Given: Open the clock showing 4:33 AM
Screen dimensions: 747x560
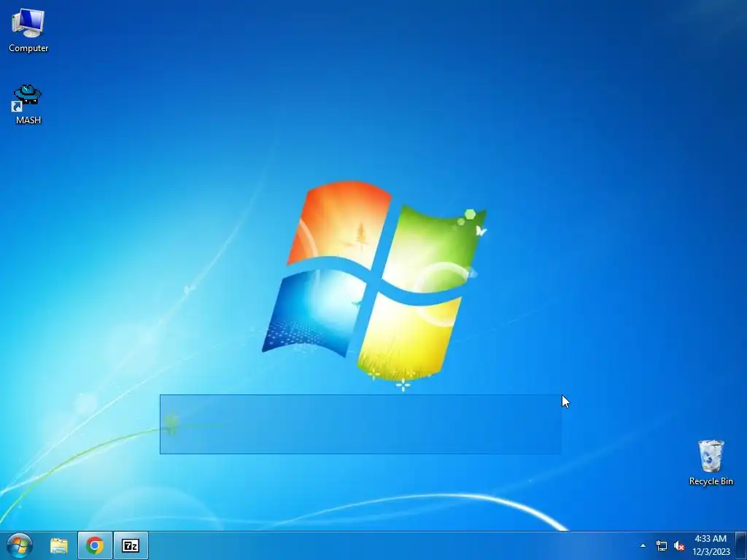Looking at the screenshot, I should (x=711, y=539).
